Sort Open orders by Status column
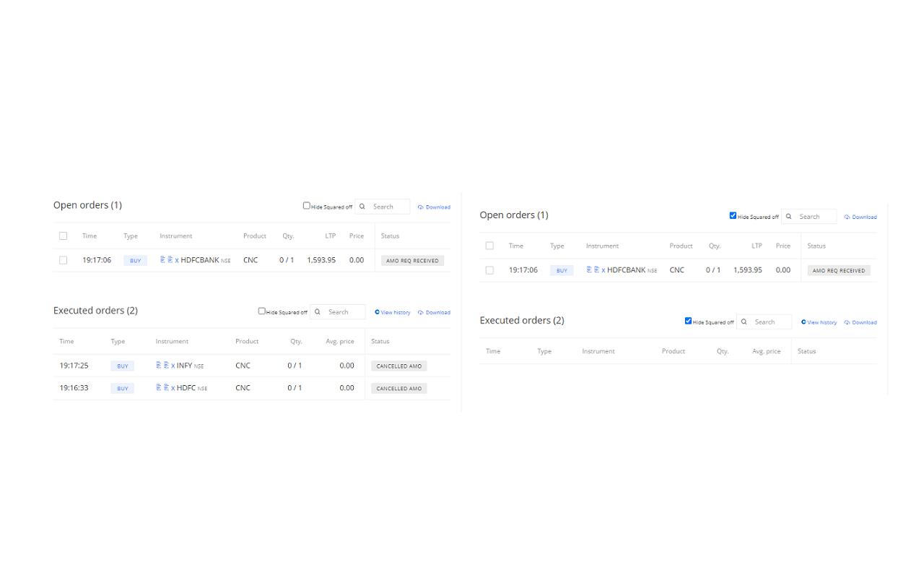 coord(390,236)
